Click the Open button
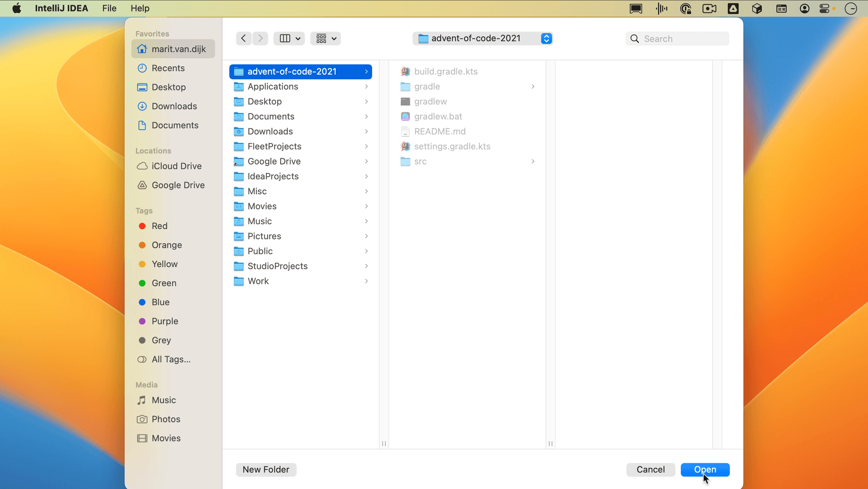 click(705, 470)
